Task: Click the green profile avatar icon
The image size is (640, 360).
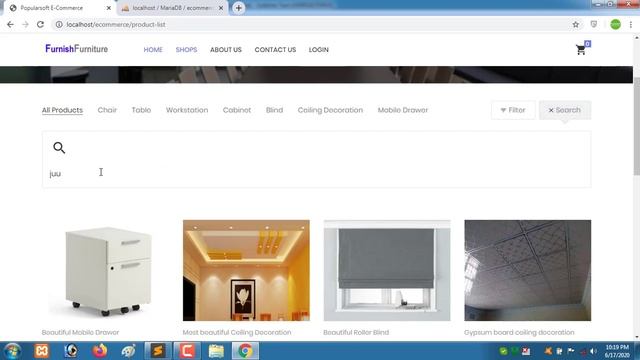Action: [615, 24]
